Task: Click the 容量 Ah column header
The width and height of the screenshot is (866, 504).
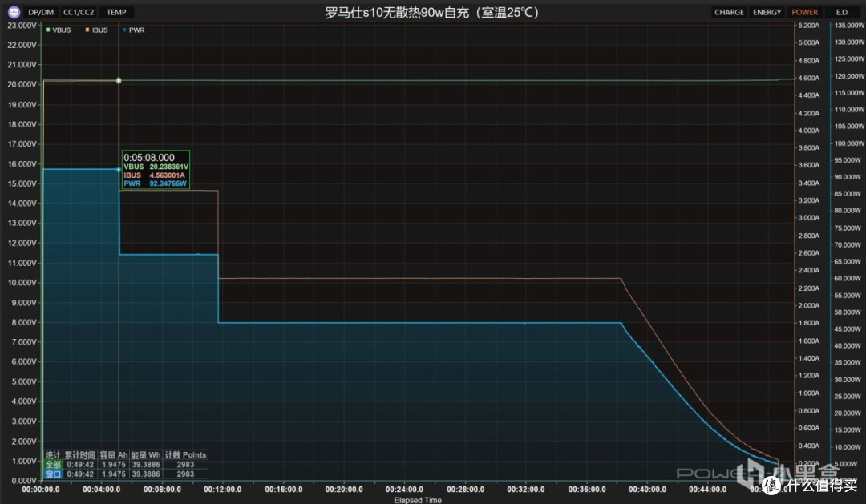Action: pyautogui.click(x=114, y=455)
